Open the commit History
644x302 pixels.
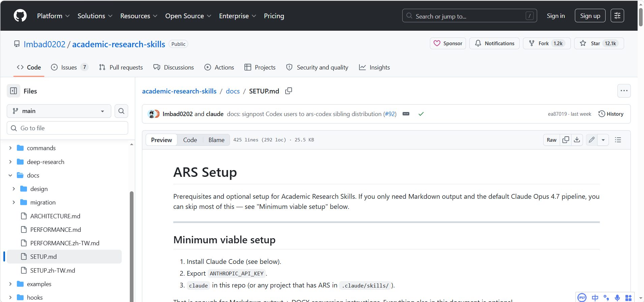pos(611,114)
